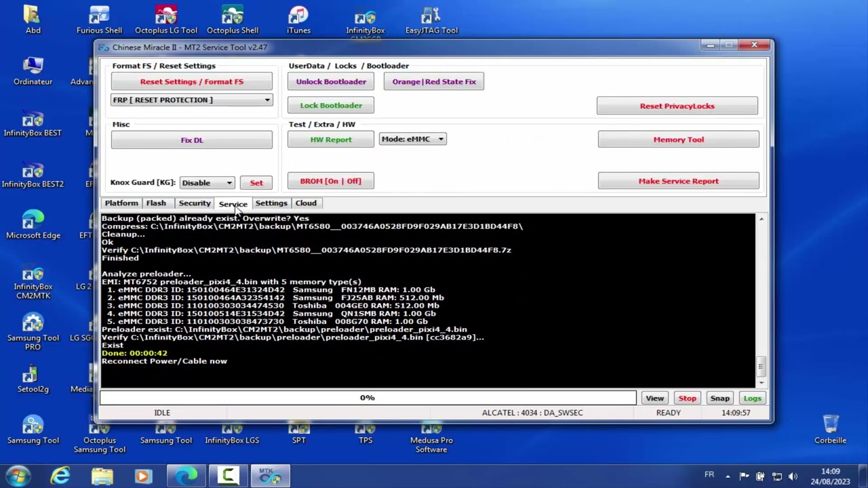The height and width of the screenshot is (488, 868).
Task: Click the Snap button
Action: [719, 399]
